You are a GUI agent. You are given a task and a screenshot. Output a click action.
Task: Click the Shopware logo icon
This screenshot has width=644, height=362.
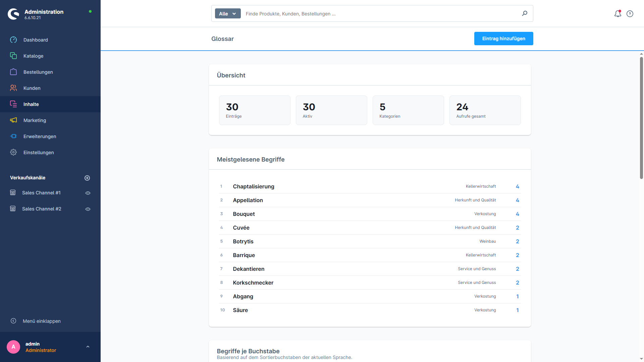pyautogui.click(x=13, y=14)
